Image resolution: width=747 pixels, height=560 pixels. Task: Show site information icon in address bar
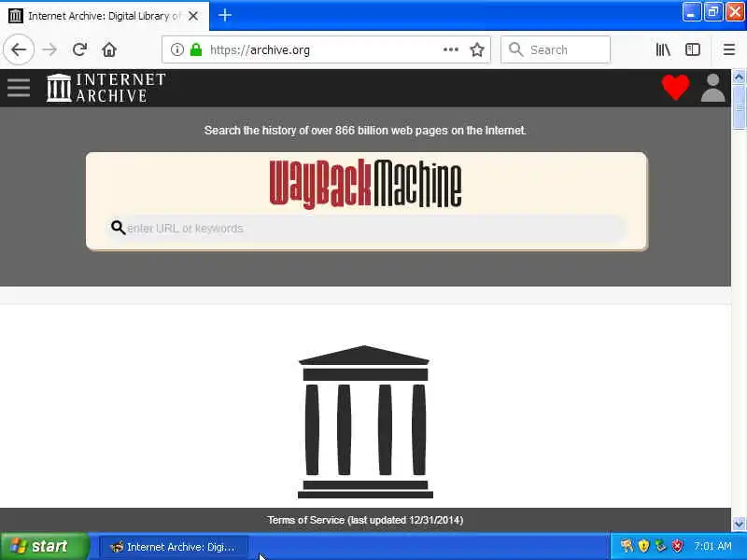tap(177, 49)
